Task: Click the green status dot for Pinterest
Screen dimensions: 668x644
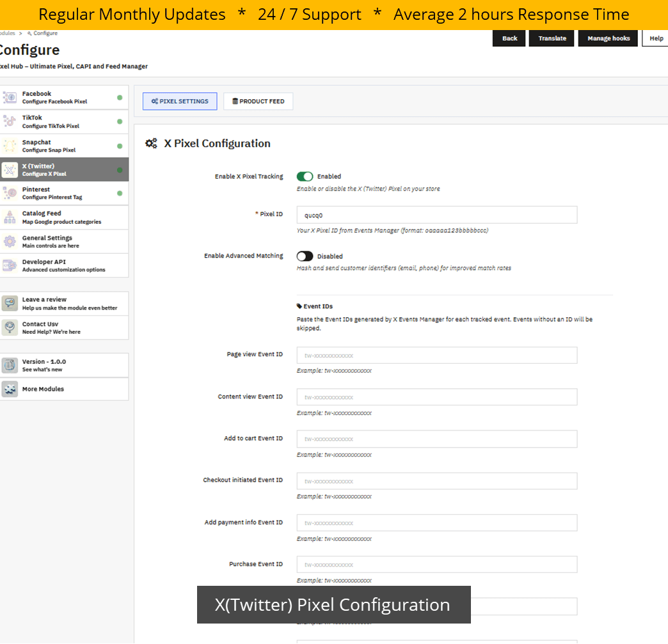Action: [120, 193]
